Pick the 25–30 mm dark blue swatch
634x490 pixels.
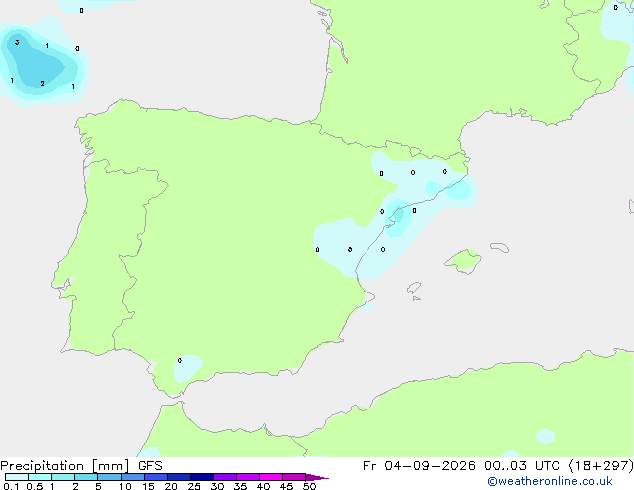click(x=202, y=477)
